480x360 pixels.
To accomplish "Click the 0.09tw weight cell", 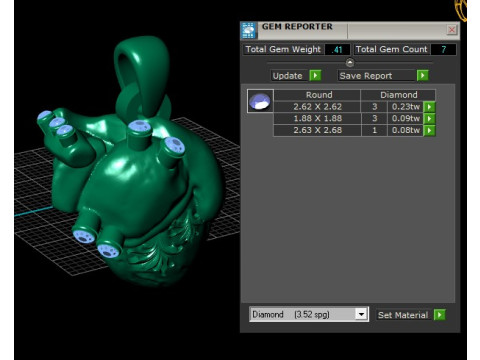I will pyautogui.click(x=405, y=118).
